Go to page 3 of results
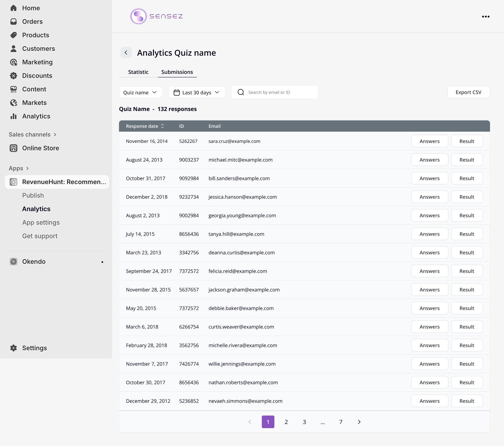The height and width of the screenshot is (446, 504). (304, 422)
